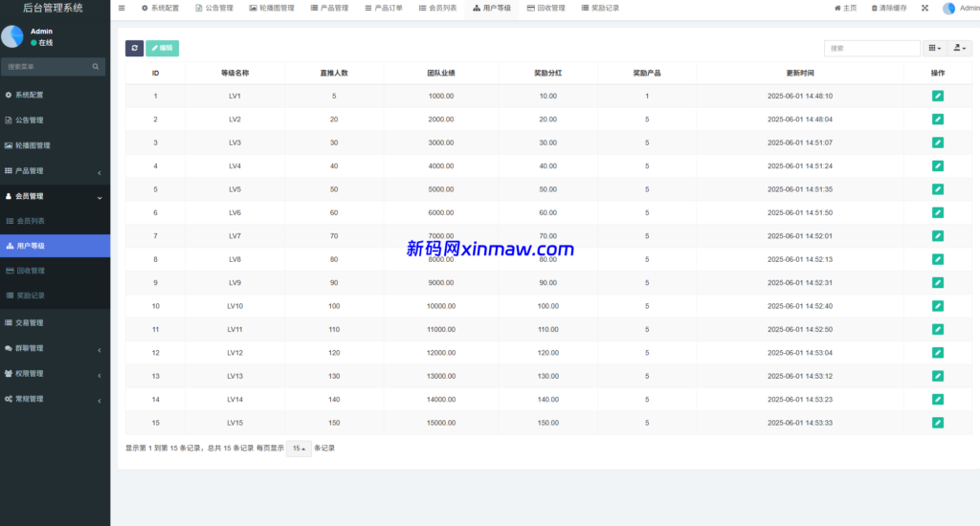
Task: Select 用户等级 in the sidebar
Action: (x=55, y=246)
